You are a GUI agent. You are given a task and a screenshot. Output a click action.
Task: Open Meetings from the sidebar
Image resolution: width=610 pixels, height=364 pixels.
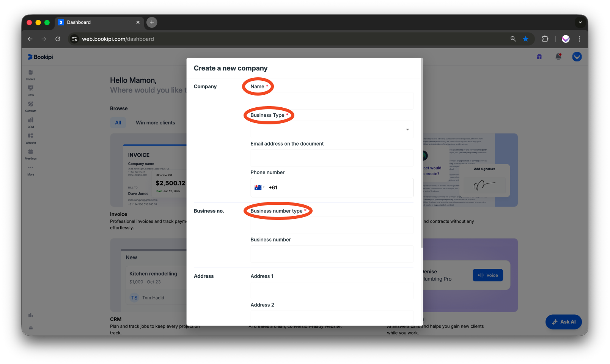(x=30, y=154)
